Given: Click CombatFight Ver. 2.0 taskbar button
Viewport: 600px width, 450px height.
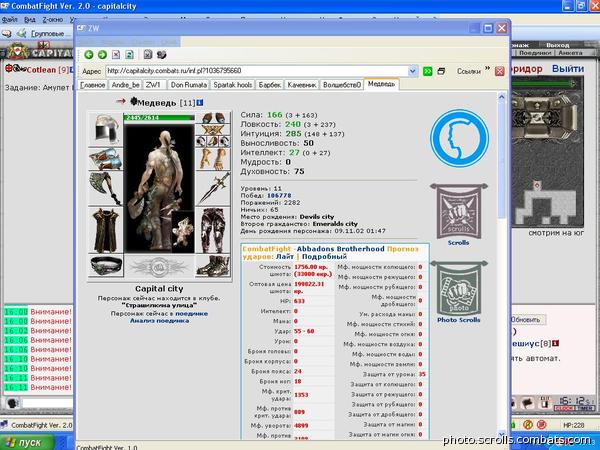Looking at the screenshot, I should [x=37, y=425].
